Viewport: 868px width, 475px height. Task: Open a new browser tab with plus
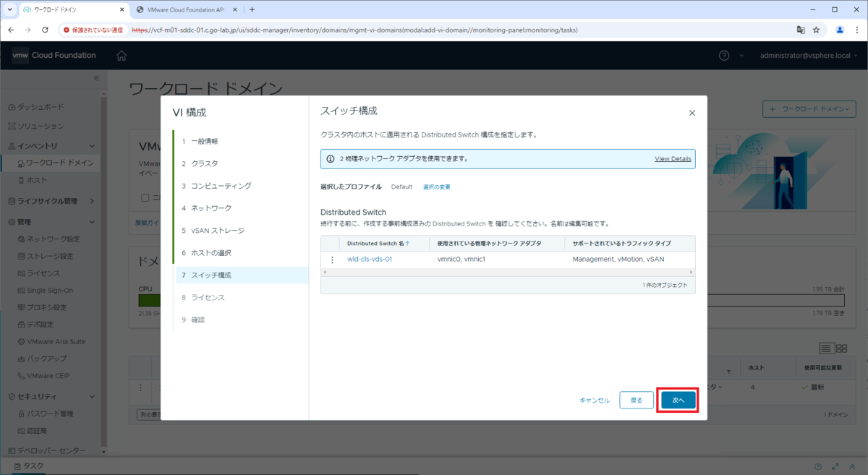click(x=252, y=9)
